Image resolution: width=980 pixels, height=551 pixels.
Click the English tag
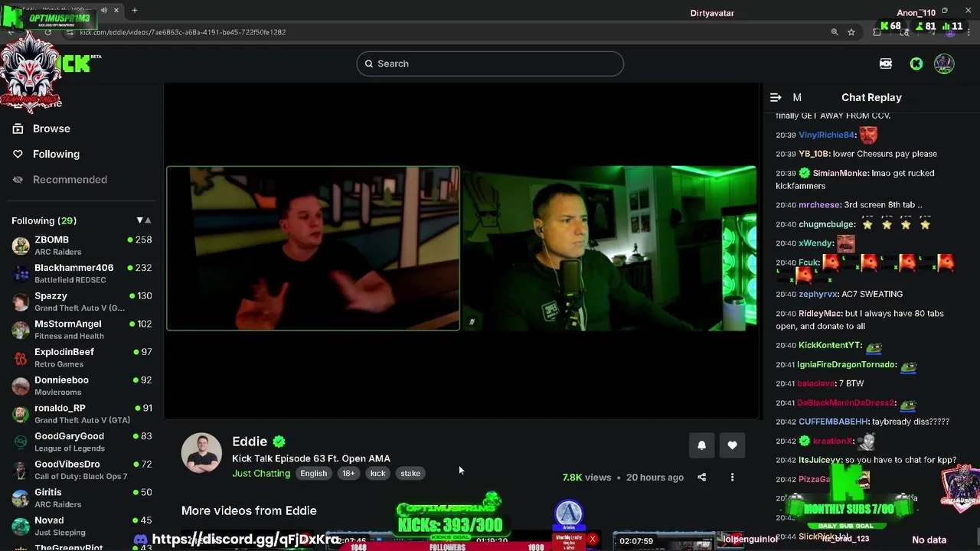coord(313,473)
